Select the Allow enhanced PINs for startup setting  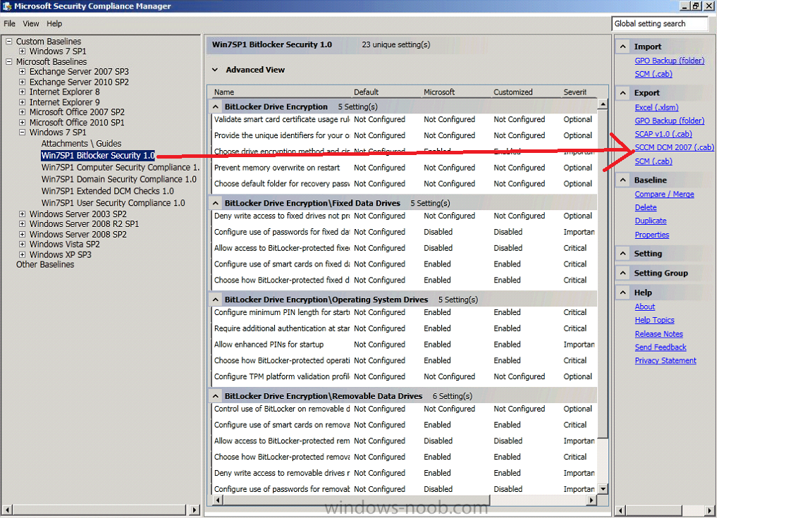[x=404, y=345]
